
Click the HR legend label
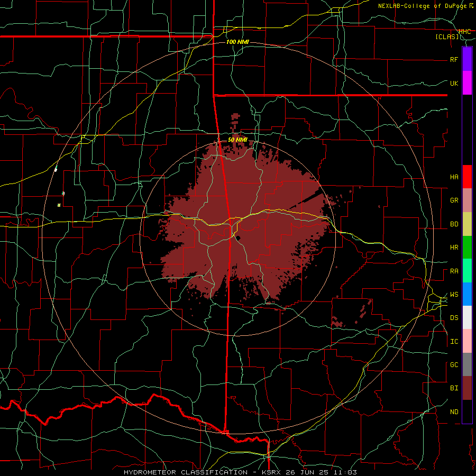click(454, 248)
